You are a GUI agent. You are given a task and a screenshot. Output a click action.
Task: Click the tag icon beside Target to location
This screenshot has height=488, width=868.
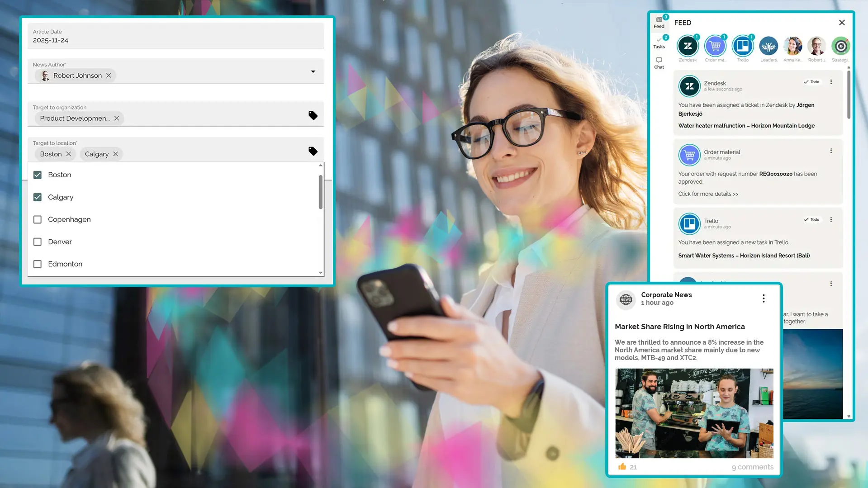pyautogui.click(x=313, y=151)
